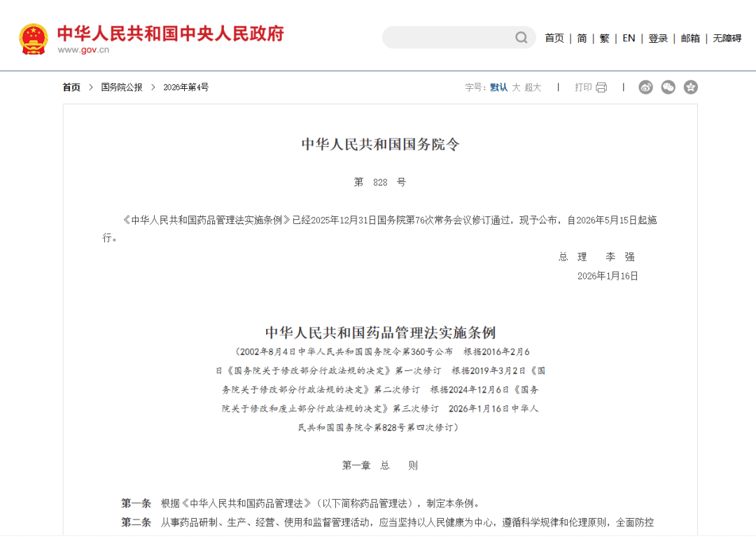756x537 pixels.
Task: Click the search magnifier icon
Action: [x=521, y=37]
